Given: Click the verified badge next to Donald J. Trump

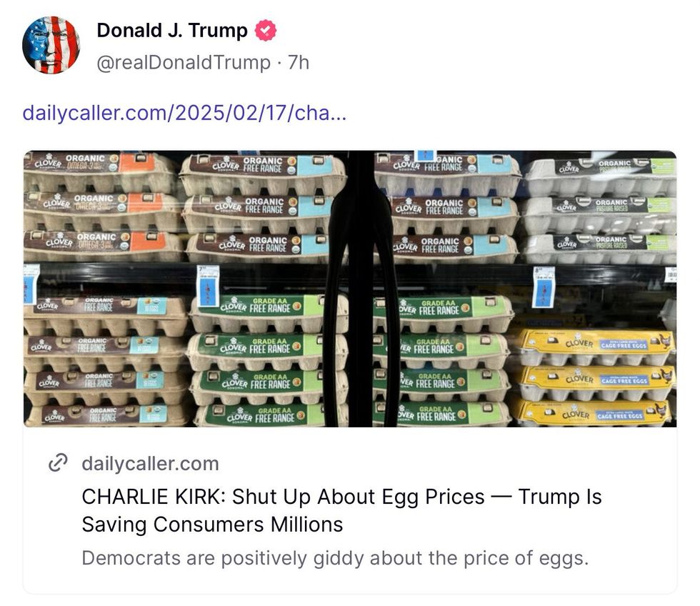Looking at the screenshot, I should (265, 31).
